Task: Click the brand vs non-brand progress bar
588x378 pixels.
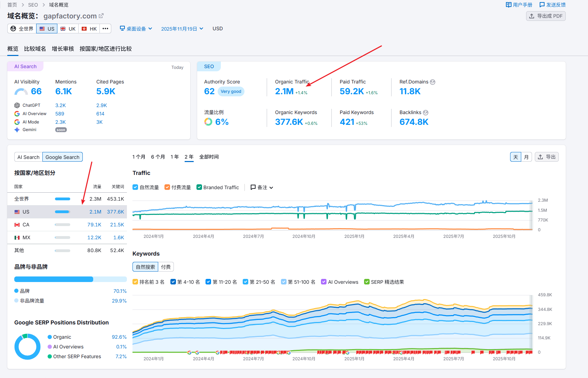Action: 70,279
